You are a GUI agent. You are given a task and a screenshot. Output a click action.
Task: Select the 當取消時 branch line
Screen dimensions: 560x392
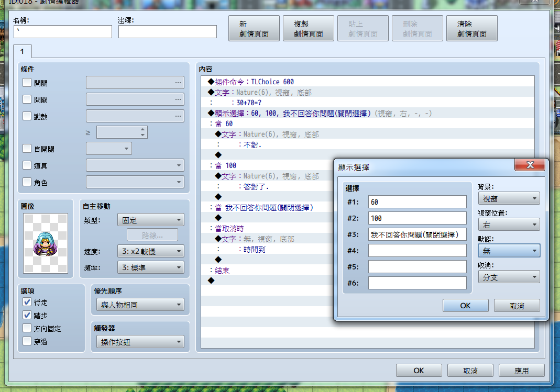(x=268, y=228)
